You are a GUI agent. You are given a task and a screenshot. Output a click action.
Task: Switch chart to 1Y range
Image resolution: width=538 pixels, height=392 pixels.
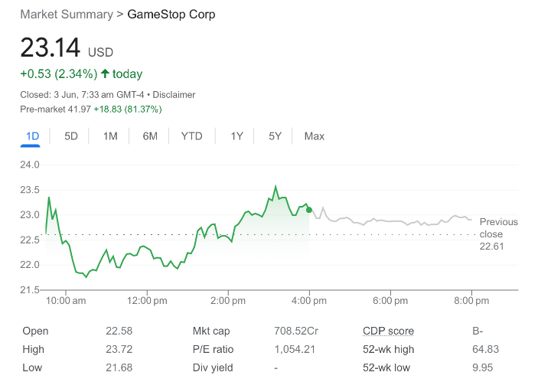(x=236, y=136)
